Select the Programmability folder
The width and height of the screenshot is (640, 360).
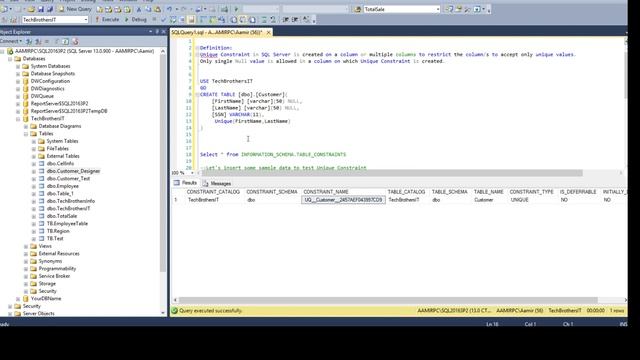57,269
